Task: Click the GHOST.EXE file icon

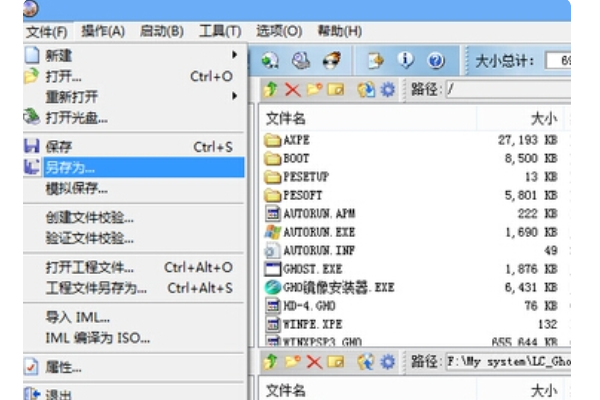Action: [272, 268]
